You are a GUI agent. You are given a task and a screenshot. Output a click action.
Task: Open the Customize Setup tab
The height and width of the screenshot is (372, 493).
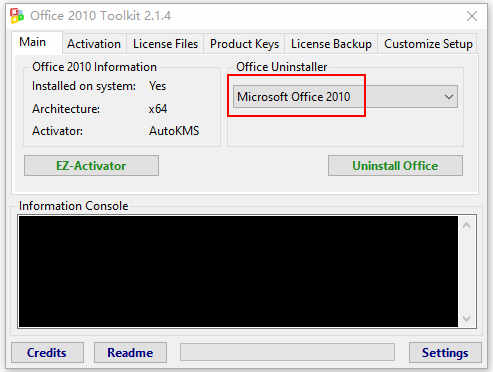tap(428, 44)
